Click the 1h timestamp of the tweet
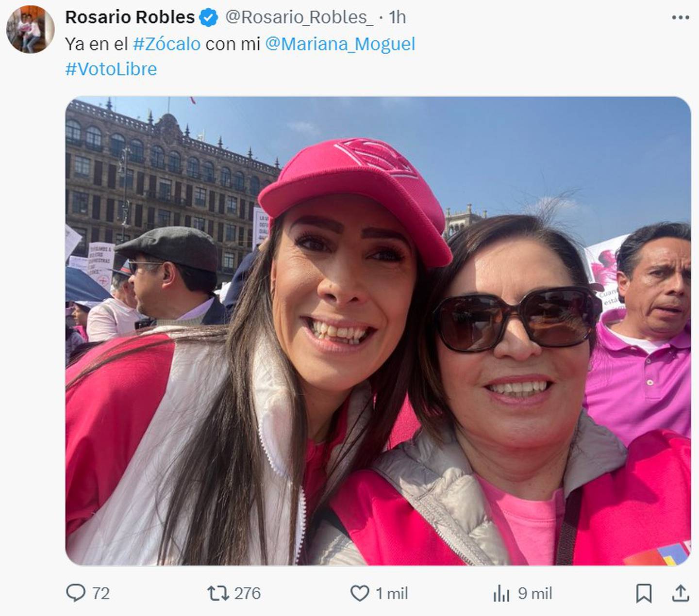The image size is (699, 616). 397,17
